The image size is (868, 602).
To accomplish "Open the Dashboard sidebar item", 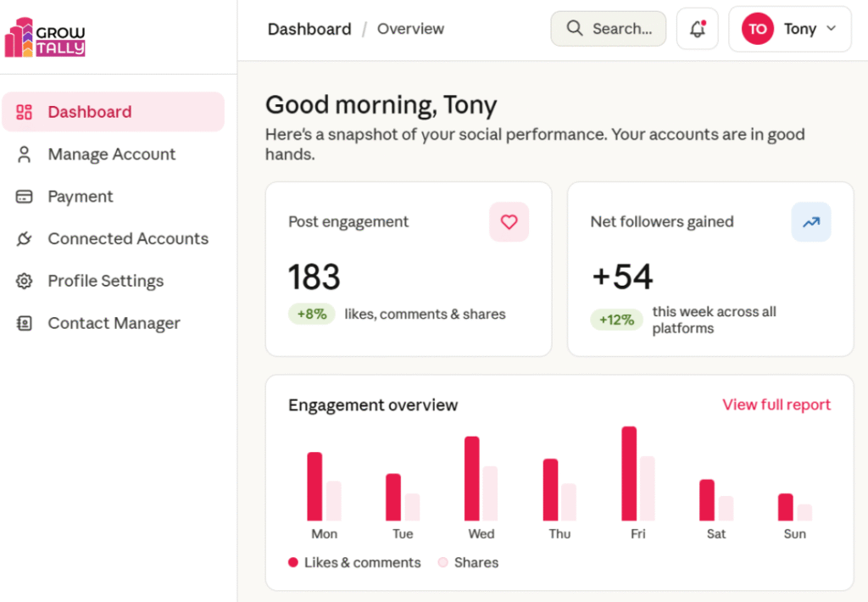I will pyautogui.click(x=114, y=112).
